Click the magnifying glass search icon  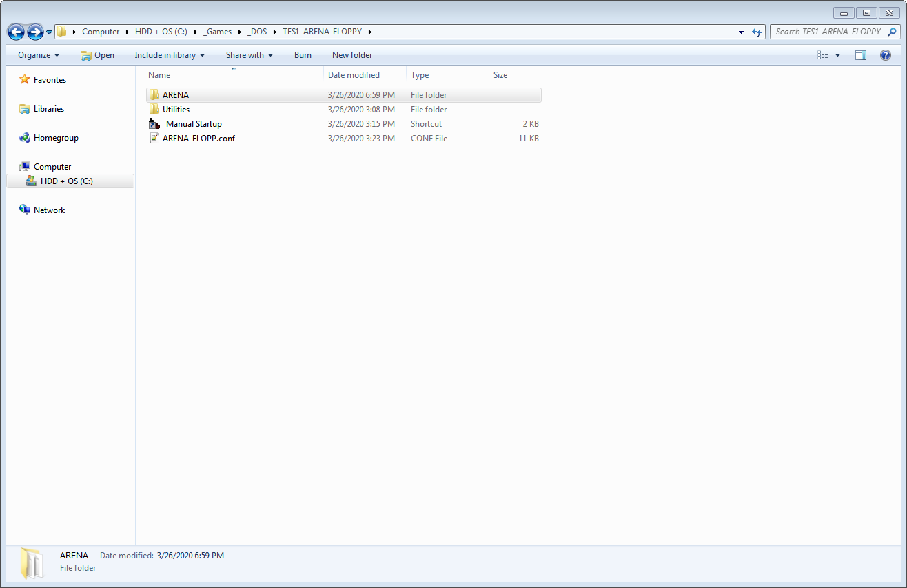tap(893, 32)
